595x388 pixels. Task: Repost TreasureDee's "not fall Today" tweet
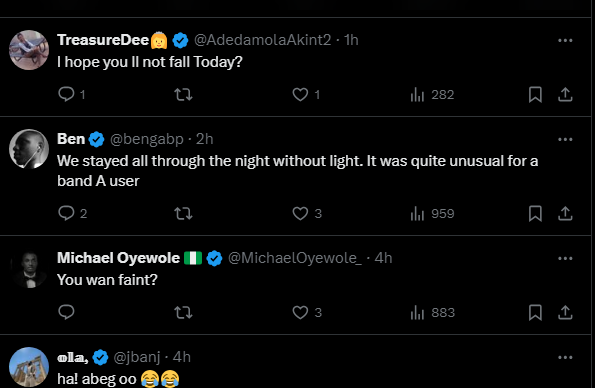pos(183,95)
